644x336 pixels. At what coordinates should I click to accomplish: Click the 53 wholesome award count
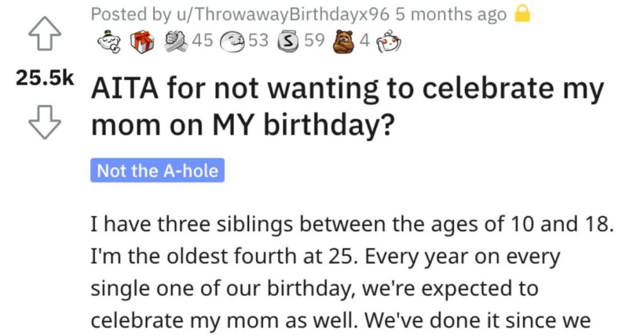pyautogui.click(x=258, y=40)
